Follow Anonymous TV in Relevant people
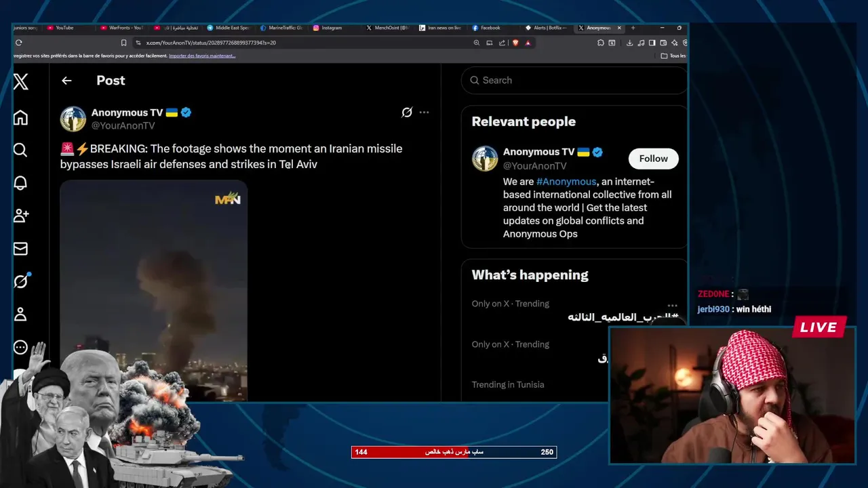 pyautogui.click(x=653, y=159)
